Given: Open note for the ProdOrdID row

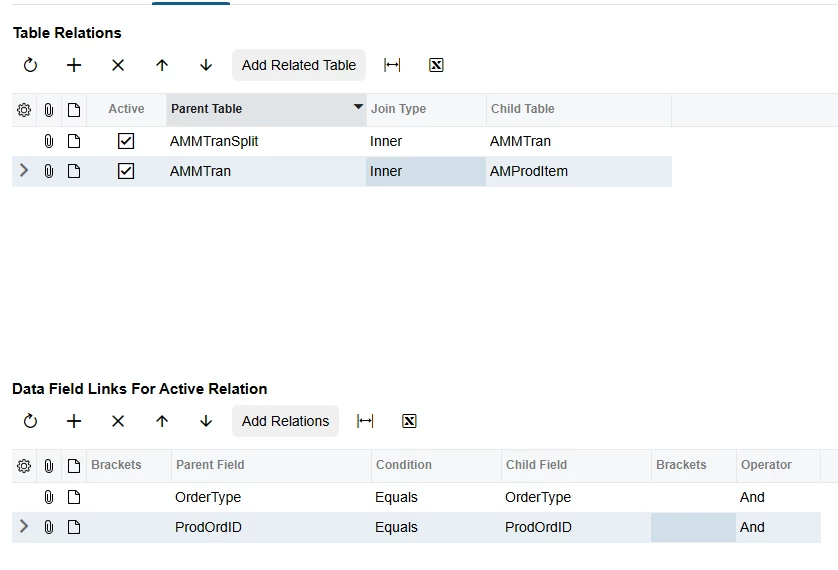Looking at the screenshot, I should click(74, 527).
